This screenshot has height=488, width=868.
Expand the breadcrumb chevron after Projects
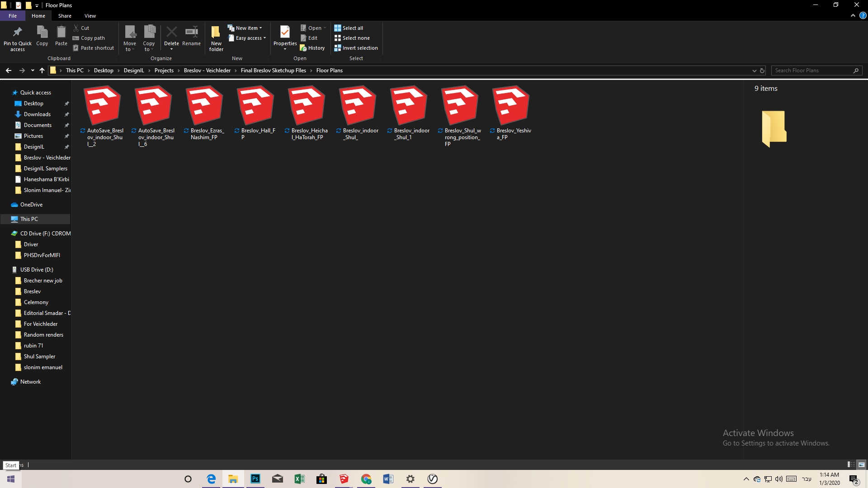tap(178, 70)
